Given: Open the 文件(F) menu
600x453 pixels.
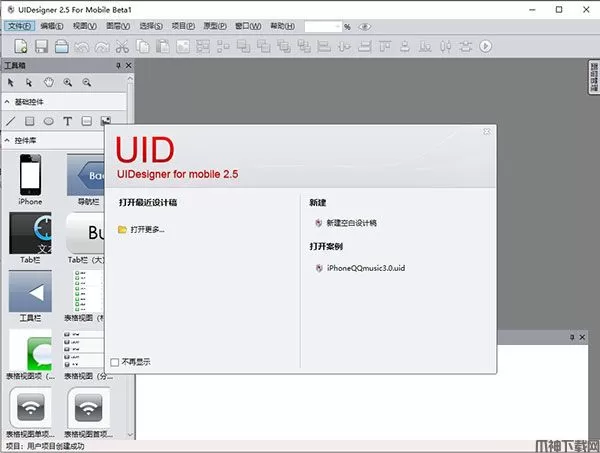Looking at the screenshot, I should point(20,26).
